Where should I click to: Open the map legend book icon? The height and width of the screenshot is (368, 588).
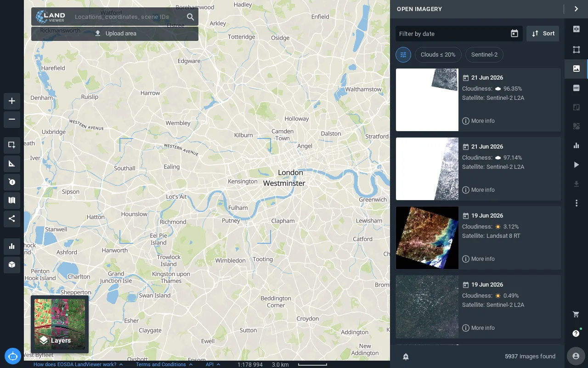12,200
